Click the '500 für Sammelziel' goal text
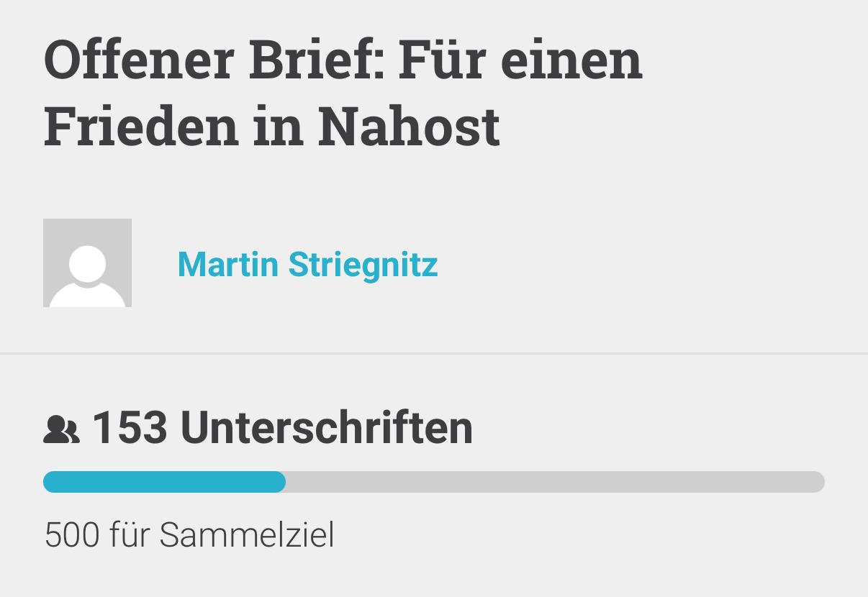 pyautogui.click(x=189, y=535)
